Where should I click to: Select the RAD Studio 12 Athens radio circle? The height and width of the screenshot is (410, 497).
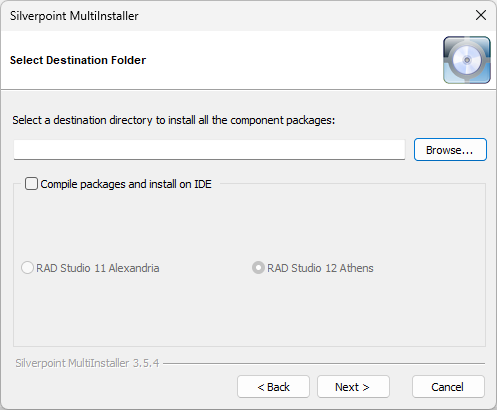tap(258, 268)
